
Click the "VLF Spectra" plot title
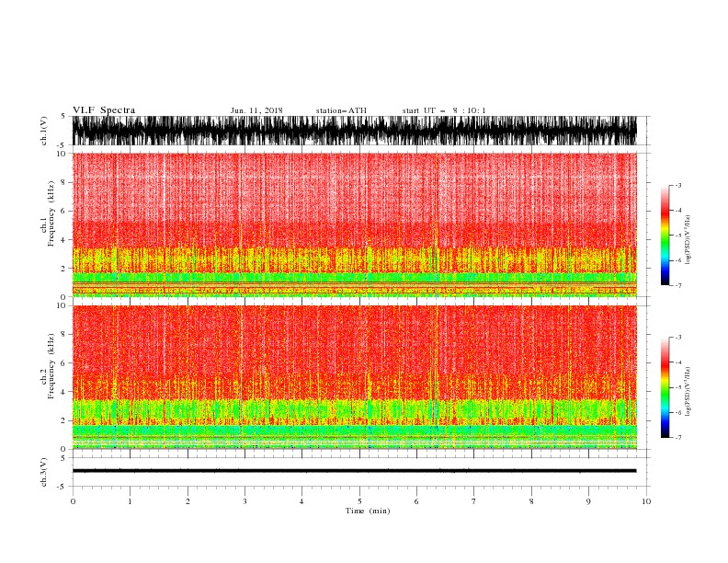104,110
